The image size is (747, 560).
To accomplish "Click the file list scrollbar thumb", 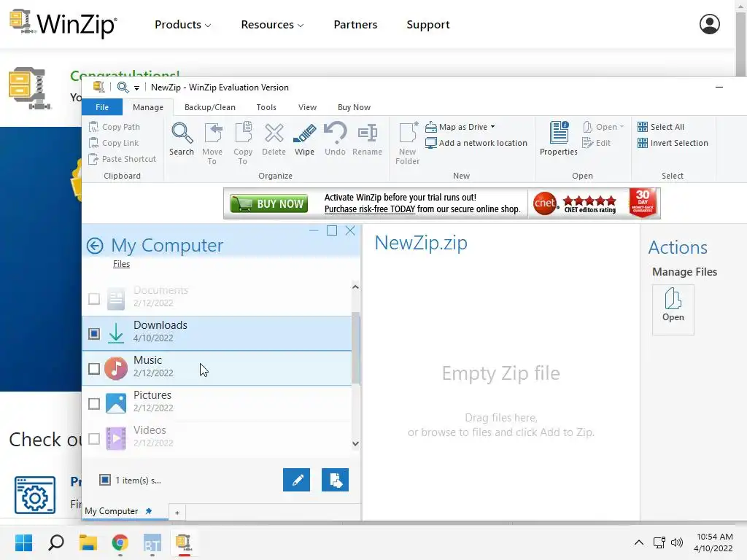I will [x=356, y=347].
